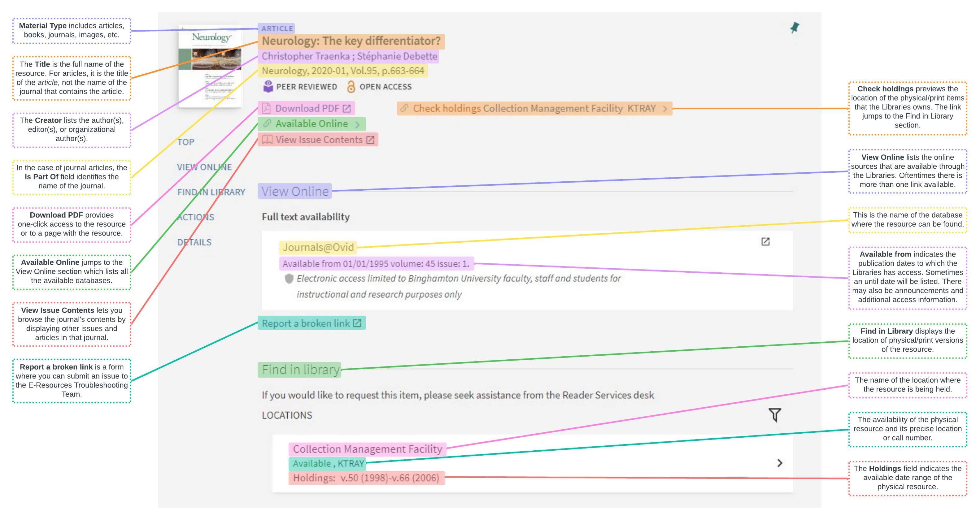
Task: Click the PDF icon beside Download PDF
Action: click(266, 108)
